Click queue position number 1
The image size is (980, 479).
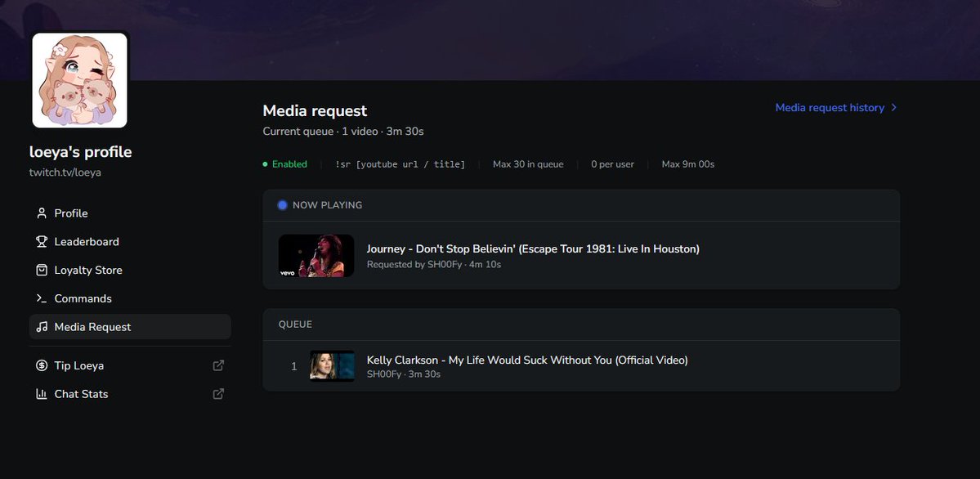point(293,366)
